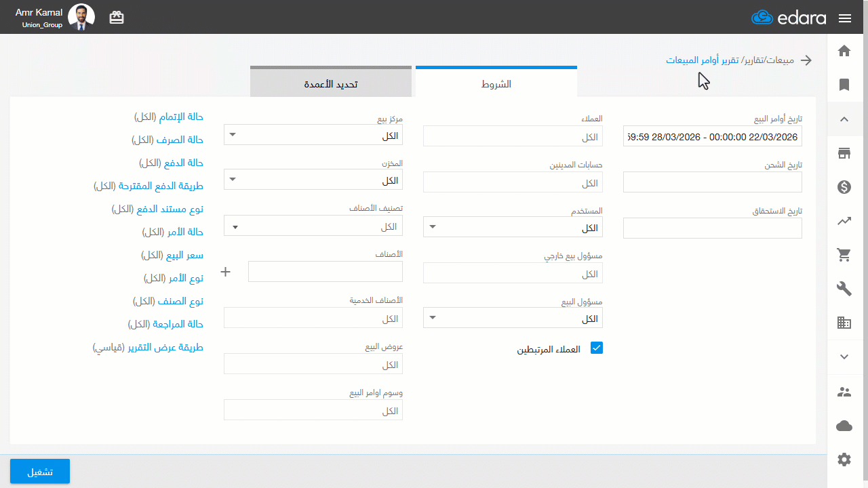
Task: Click the تاريخ الشحن input field
Action: pos(713,182)
